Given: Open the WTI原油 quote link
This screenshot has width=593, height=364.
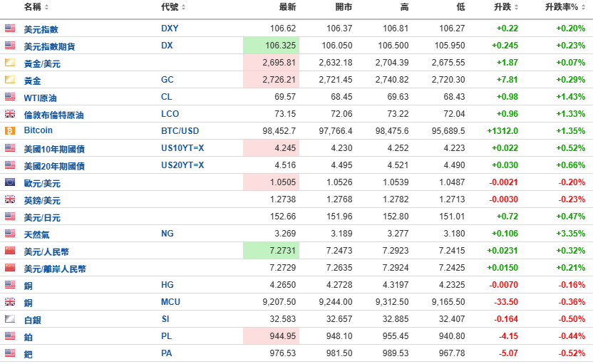Looking at the screenshot, I should [x=42, y=97].
